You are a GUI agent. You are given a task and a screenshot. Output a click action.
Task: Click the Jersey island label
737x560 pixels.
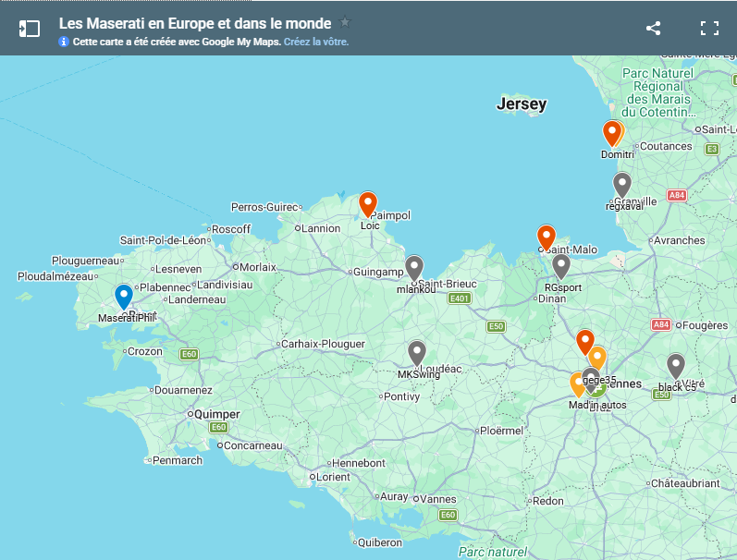[x=522, y=103]
